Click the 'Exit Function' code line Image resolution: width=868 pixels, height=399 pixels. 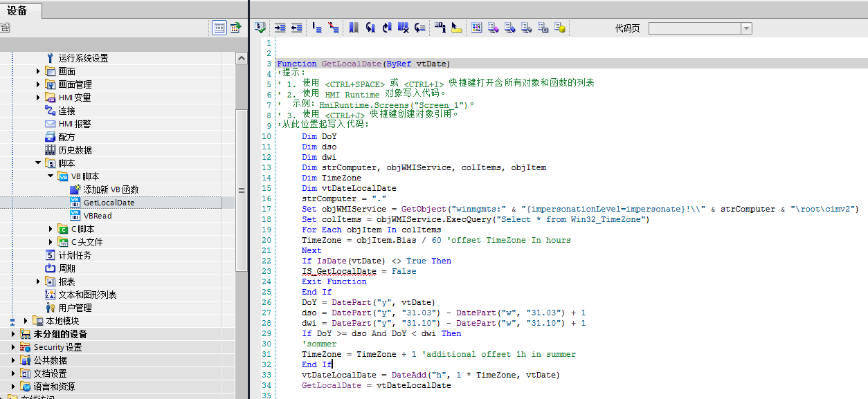click(334, 281)
